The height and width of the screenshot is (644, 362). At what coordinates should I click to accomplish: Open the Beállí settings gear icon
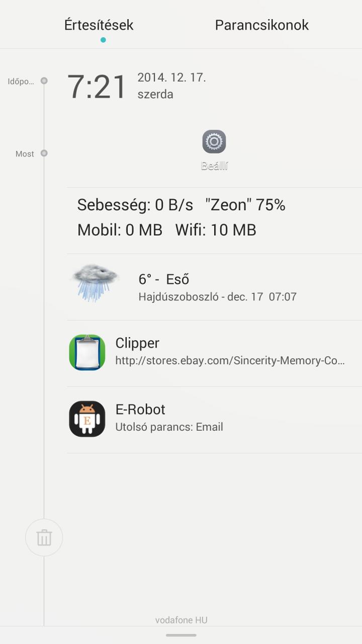[214, 142]
